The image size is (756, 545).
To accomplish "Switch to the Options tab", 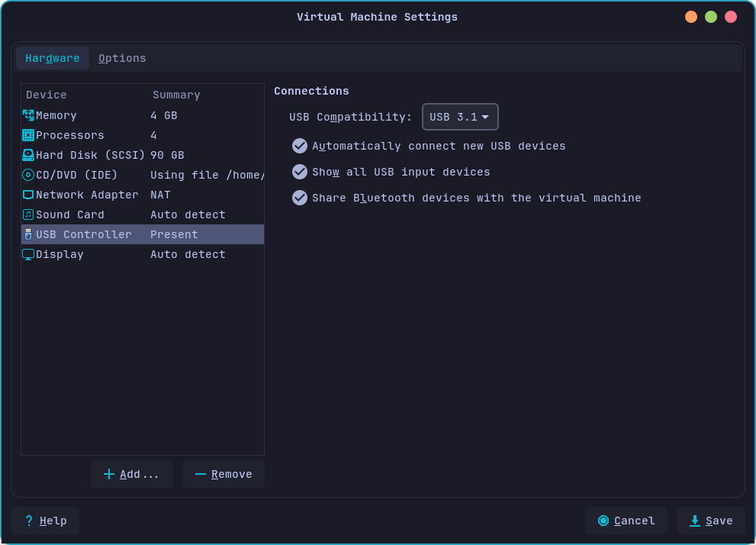I will point(122,58).
